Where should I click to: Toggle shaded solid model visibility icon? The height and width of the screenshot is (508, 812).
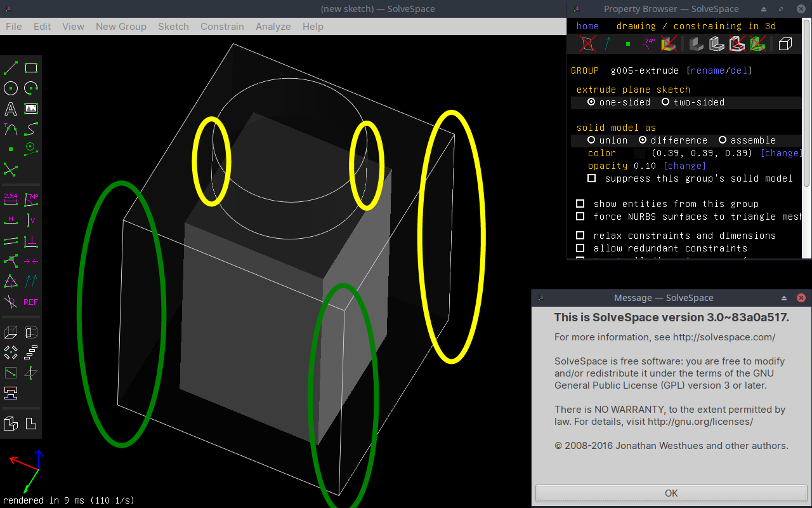tap(697, 44)
